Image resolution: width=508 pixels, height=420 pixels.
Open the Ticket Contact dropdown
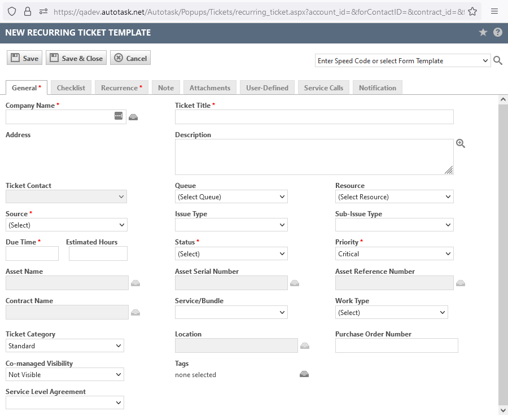(x=66, y=196)
